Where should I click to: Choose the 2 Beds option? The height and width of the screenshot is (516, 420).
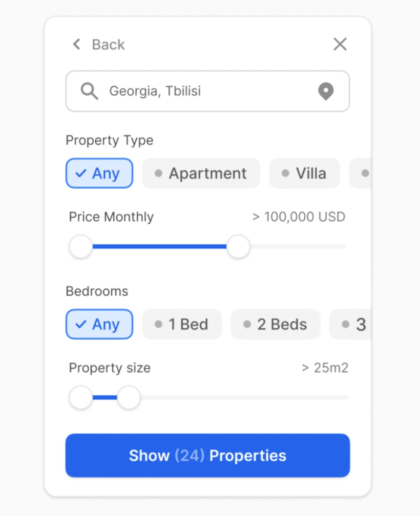[275, 324]
